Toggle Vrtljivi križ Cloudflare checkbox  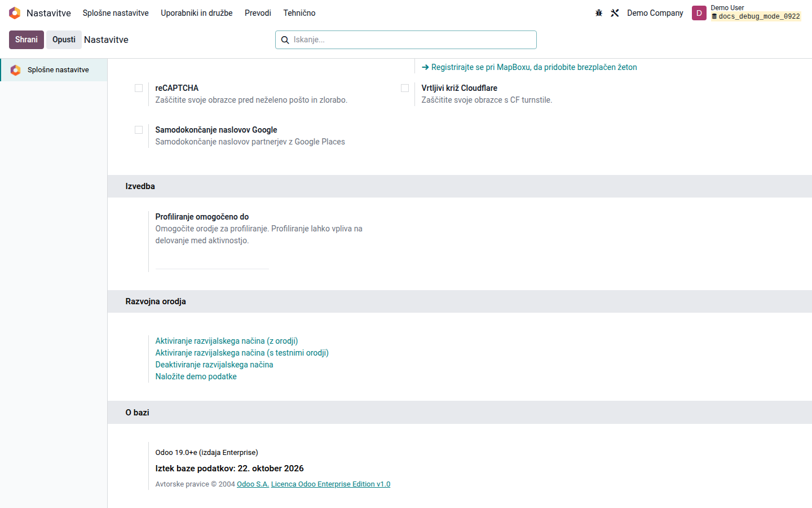405,88
